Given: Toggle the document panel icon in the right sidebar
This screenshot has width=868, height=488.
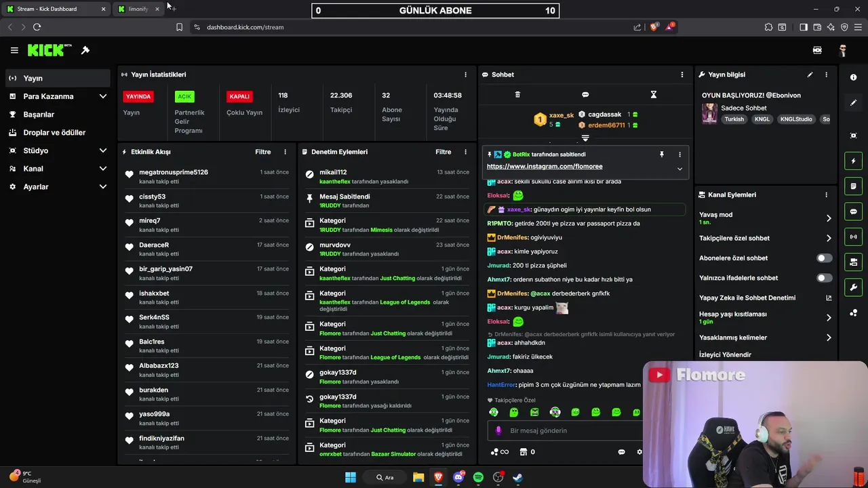Looking at the screenshot, I should [854, 186].
